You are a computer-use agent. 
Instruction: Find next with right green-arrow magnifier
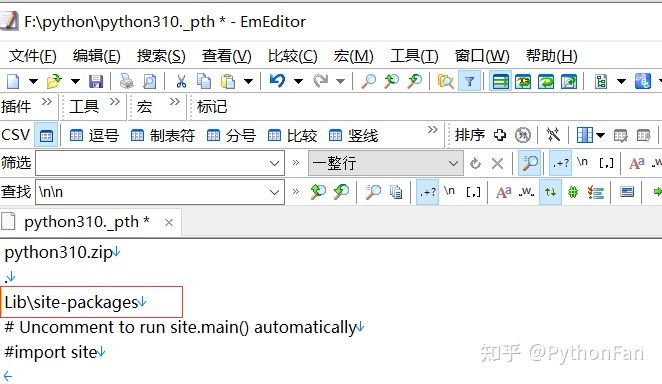point(341,192)
